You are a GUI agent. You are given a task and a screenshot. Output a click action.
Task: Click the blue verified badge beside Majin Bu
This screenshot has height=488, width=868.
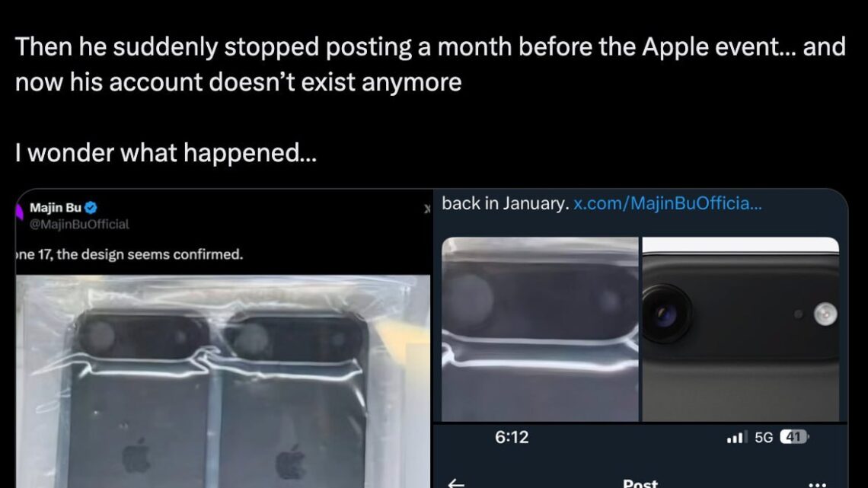tap(91, 208)
